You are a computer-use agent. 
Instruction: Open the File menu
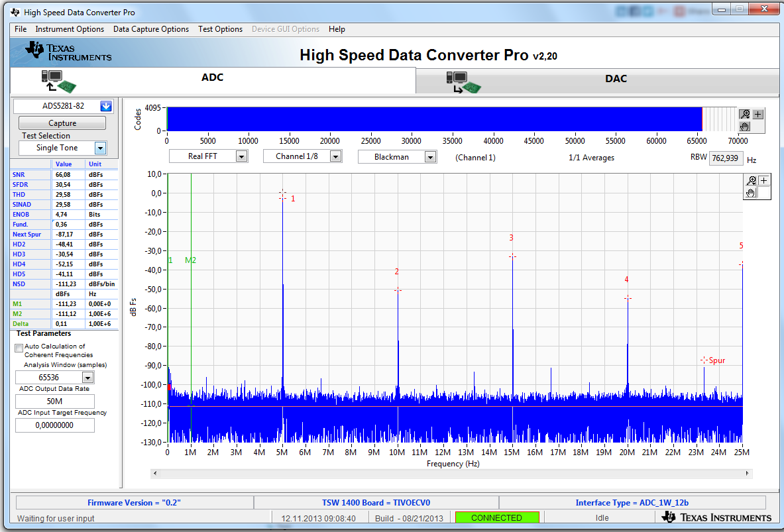pos(21,29)
